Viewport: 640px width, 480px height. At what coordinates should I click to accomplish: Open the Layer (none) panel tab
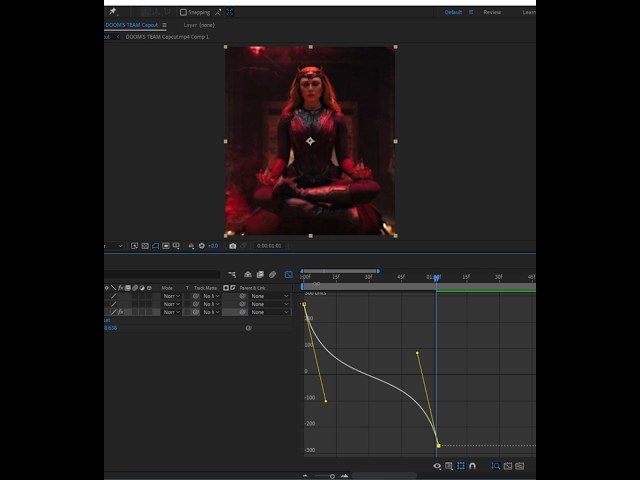coord(199,25)
